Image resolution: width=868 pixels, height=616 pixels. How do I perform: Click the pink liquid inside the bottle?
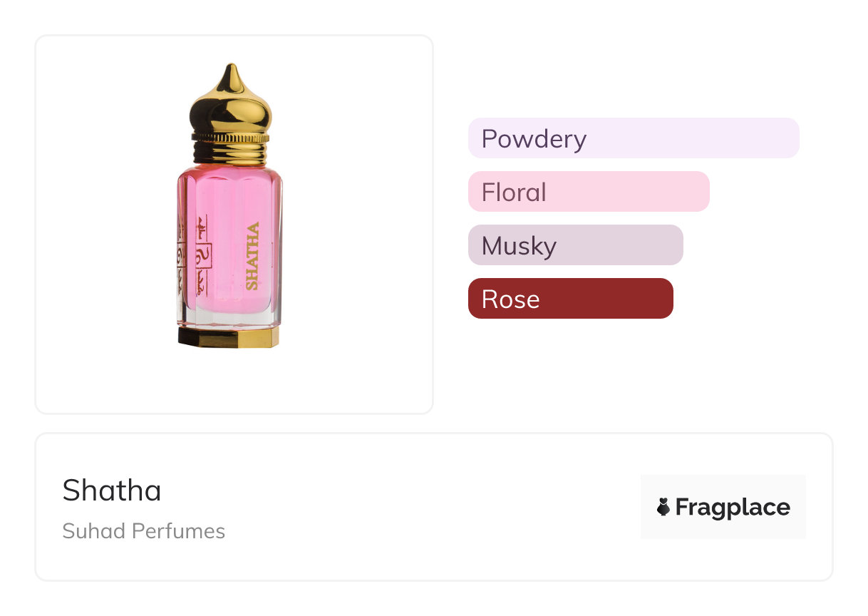[227, 235]
